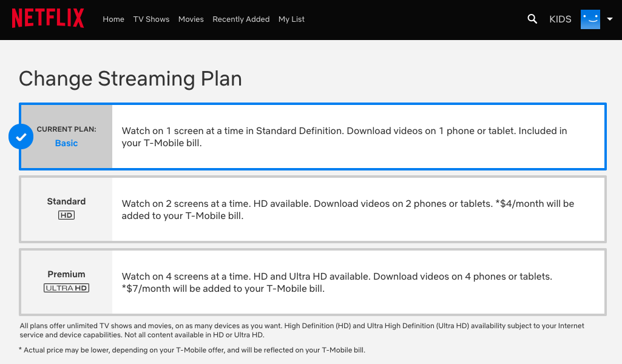Click the 'Actual price may be lower' footnote

192,350
